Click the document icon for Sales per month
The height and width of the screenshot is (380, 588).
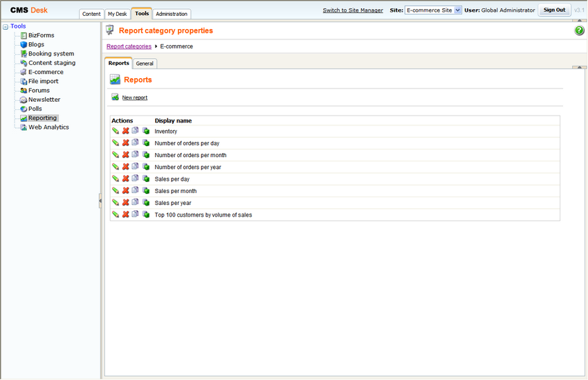pos(136,190)
